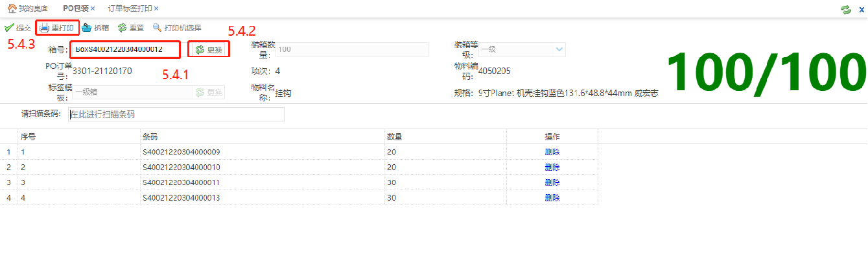Expand the 装箱等级 dropdown

pyautogui.click(x=559, y=49)
